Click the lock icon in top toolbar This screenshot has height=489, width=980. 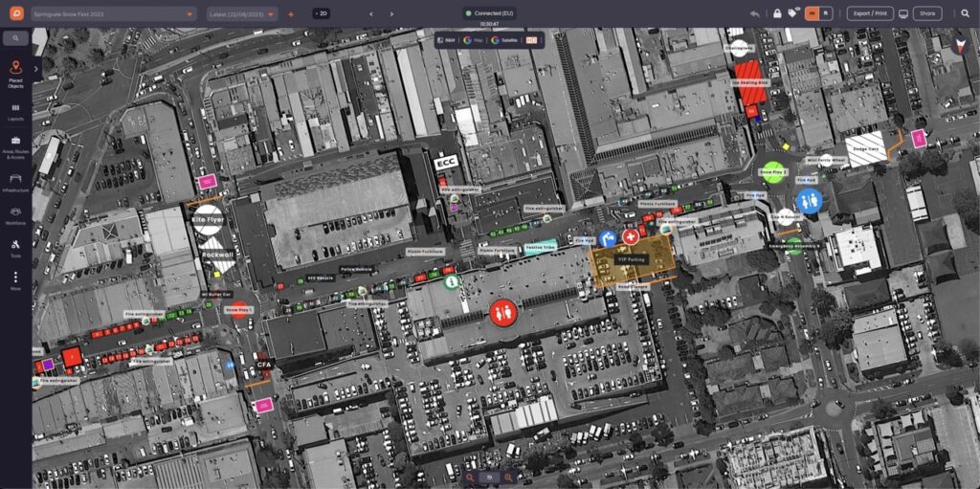(x=777, y=13)
